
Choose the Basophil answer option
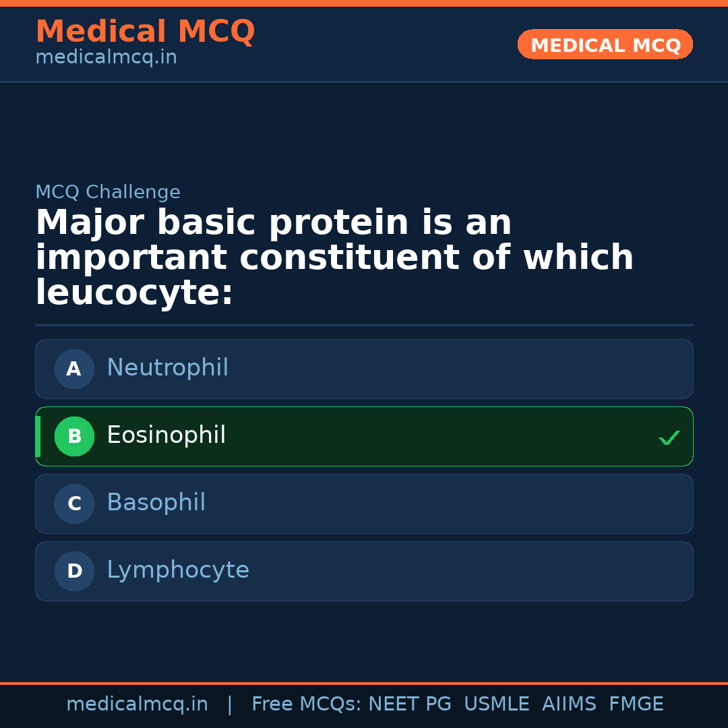click(x=364, y=504)
